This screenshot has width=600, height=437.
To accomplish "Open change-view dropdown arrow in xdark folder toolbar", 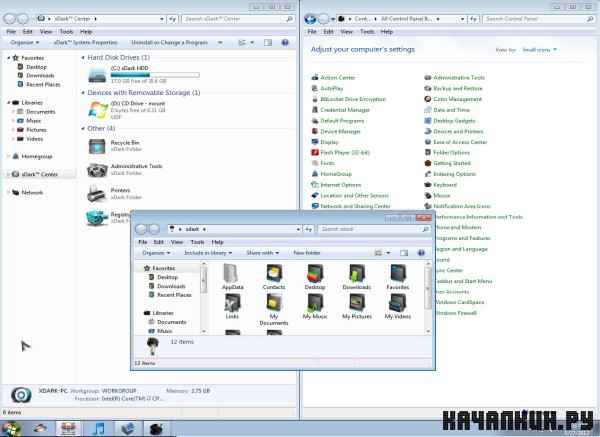I will pos(388,253).
